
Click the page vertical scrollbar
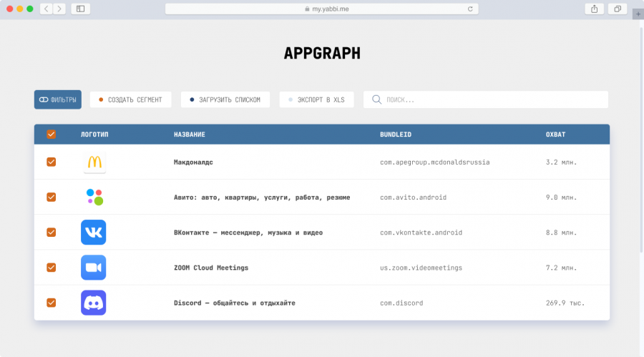pos(641,140)
